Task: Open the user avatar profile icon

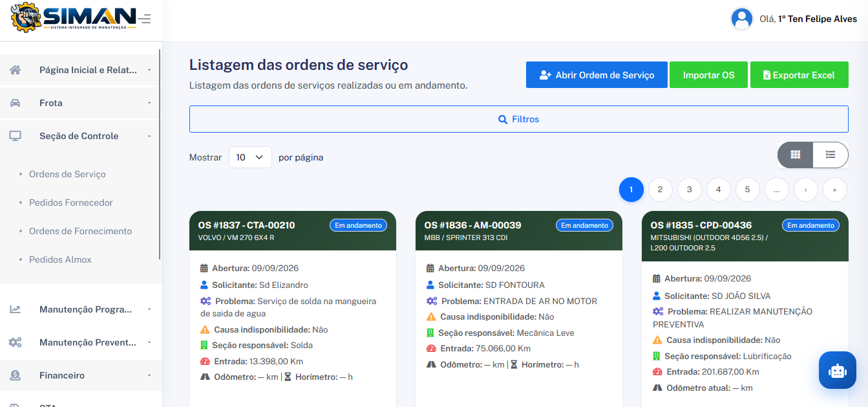Action: pos(742,19)
